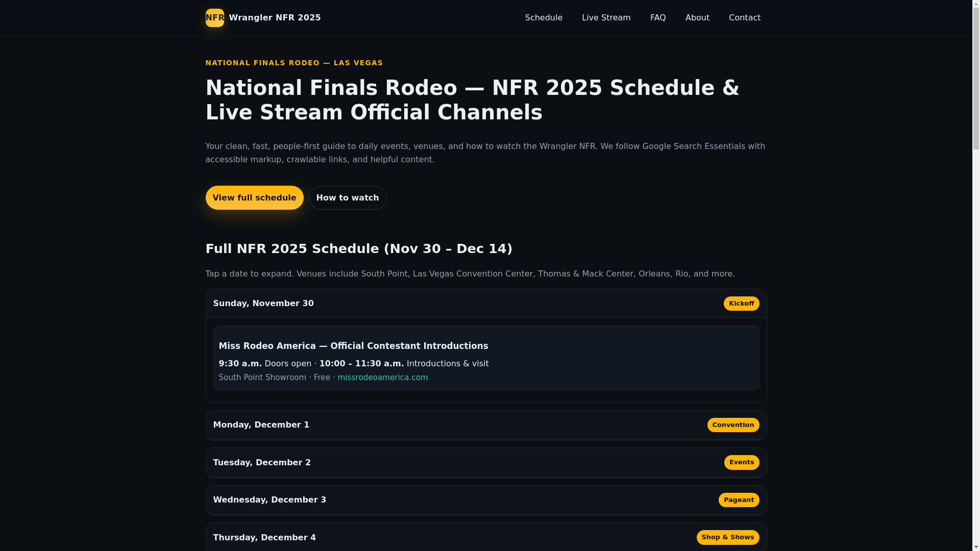The height and width of the screenshot is (551, 980).
Task: Click the View full schedule button
Action: point(254,197)
